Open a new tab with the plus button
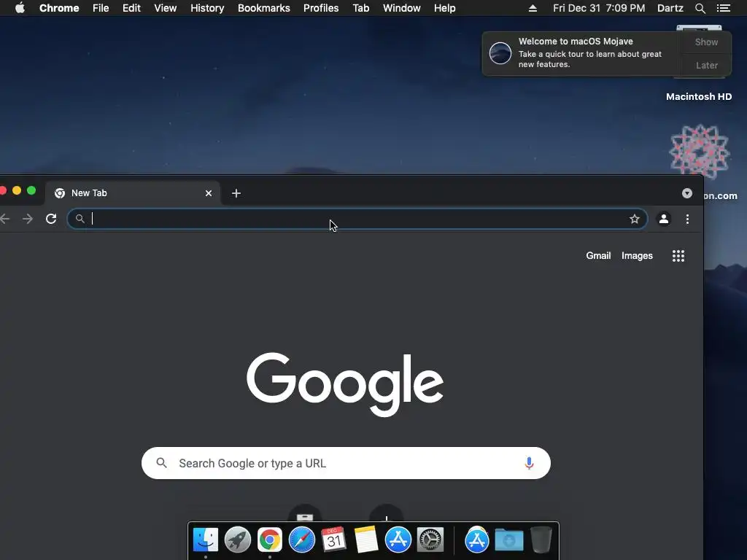This screenshot has height=560, width=747. pyautogui.click(x=236, y=192)
